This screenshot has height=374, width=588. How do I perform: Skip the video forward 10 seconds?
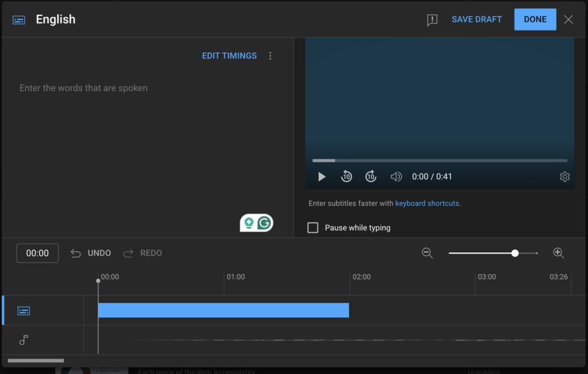coord(370,177)
